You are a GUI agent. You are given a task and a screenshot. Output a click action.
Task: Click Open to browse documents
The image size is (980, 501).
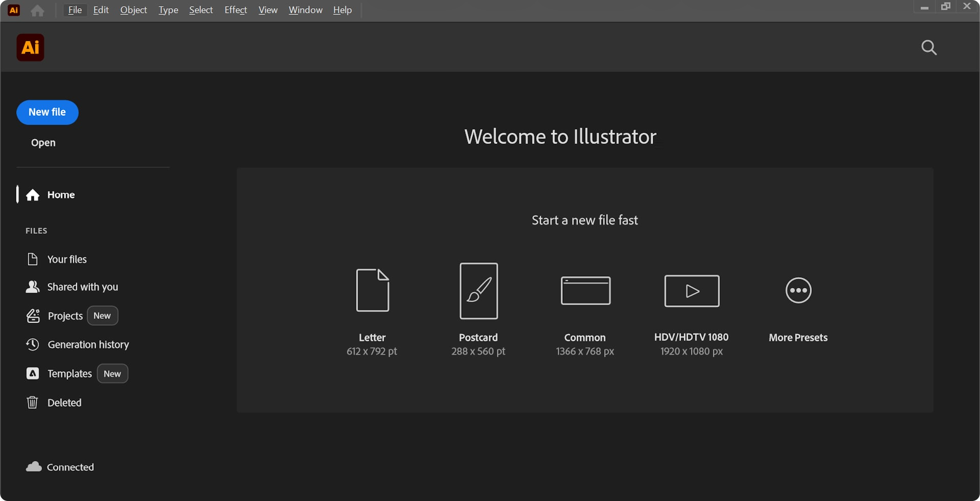click(43, 142)
